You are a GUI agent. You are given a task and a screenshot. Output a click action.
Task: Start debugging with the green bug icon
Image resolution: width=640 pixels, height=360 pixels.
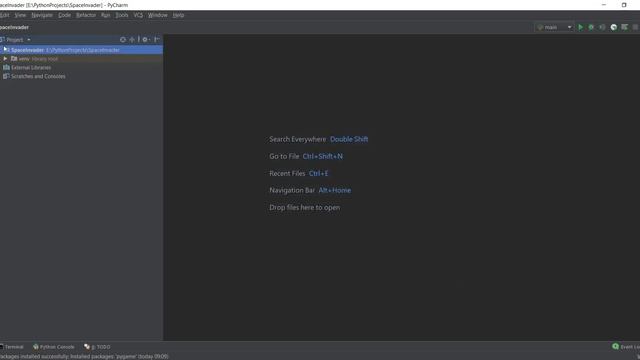591,27
